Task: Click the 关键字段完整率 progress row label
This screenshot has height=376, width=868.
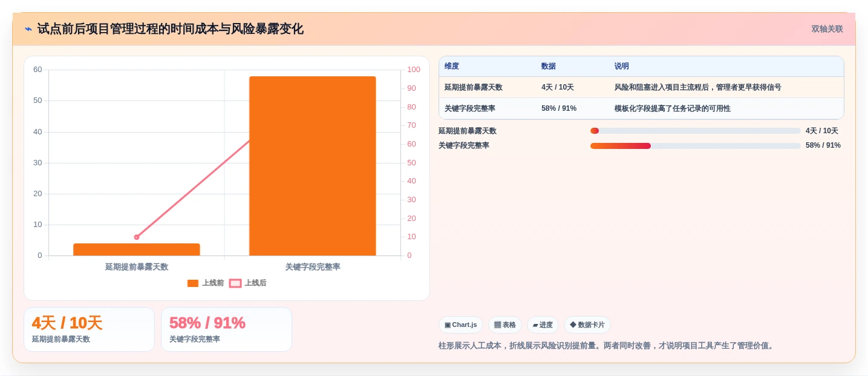Action: pos(464,145)
